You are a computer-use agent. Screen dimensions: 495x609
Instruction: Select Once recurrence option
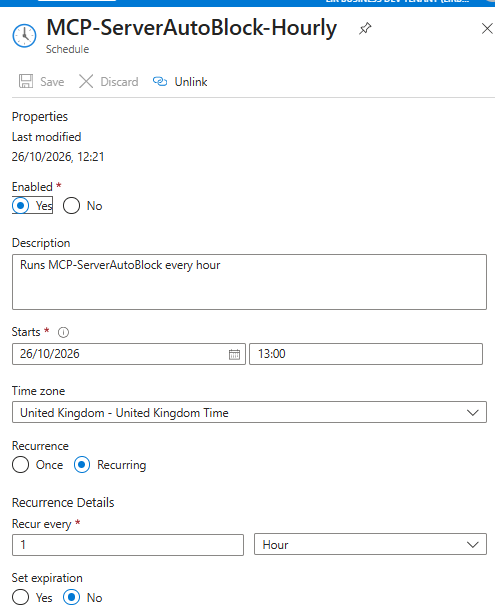tap(20, 465)
